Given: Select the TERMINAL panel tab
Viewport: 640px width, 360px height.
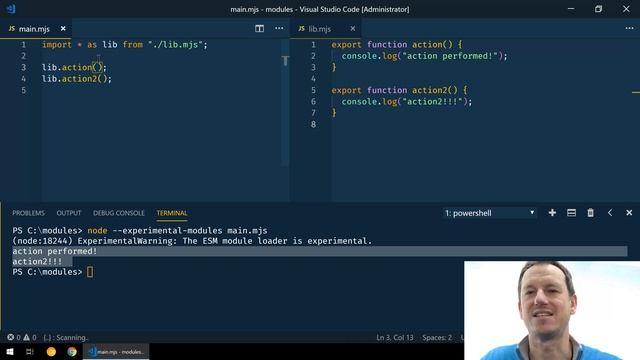Looking at the screenshot, I should click(x=172, y=213).
